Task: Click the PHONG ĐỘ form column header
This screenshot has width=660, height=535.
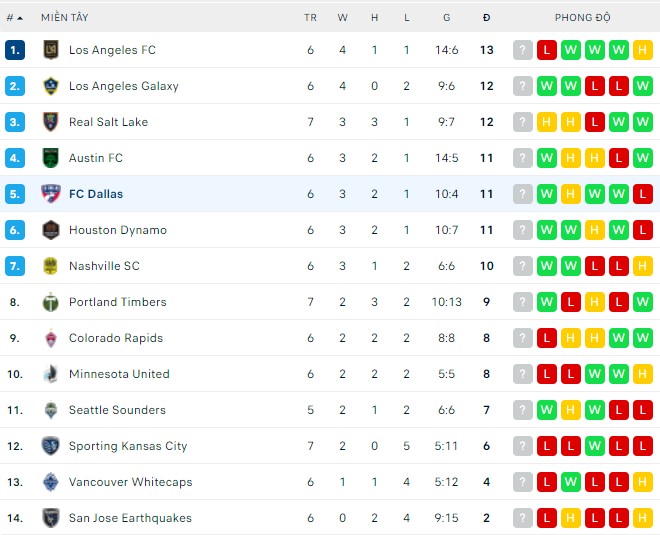Action: 583,18
